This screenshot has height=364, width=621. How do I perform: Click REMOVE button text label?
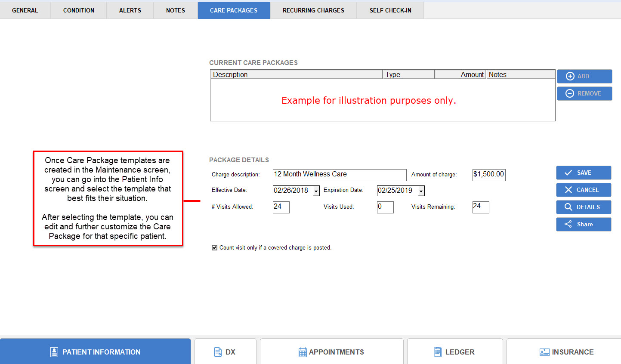tap(589, 93)
